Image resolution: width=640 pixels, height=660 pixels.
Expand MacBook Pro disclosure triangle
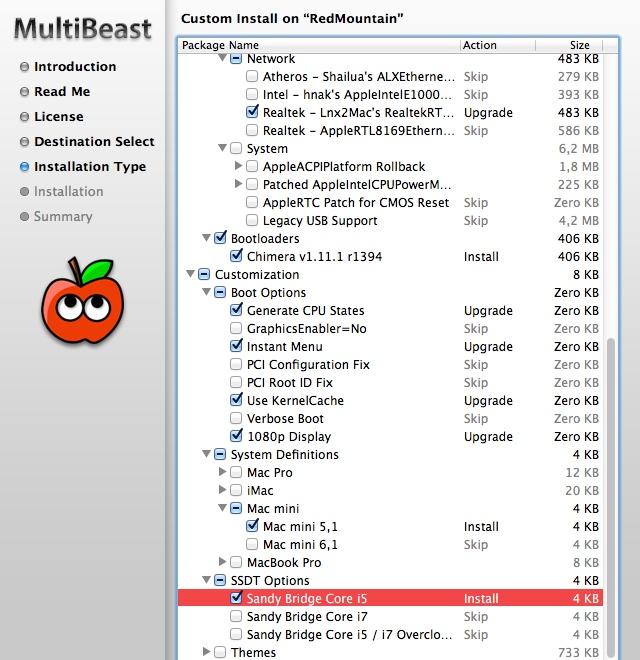coord(222,562)
